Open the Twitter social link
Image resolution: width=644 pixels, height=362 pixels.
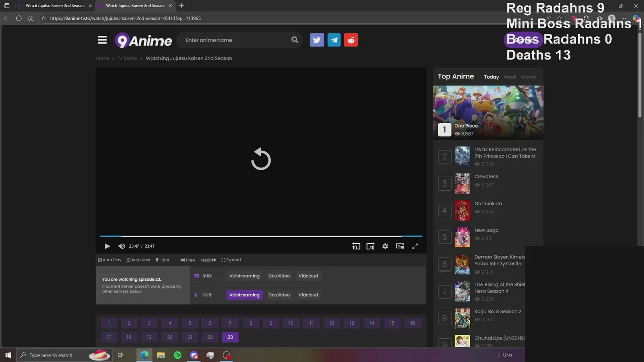[317, 40]
